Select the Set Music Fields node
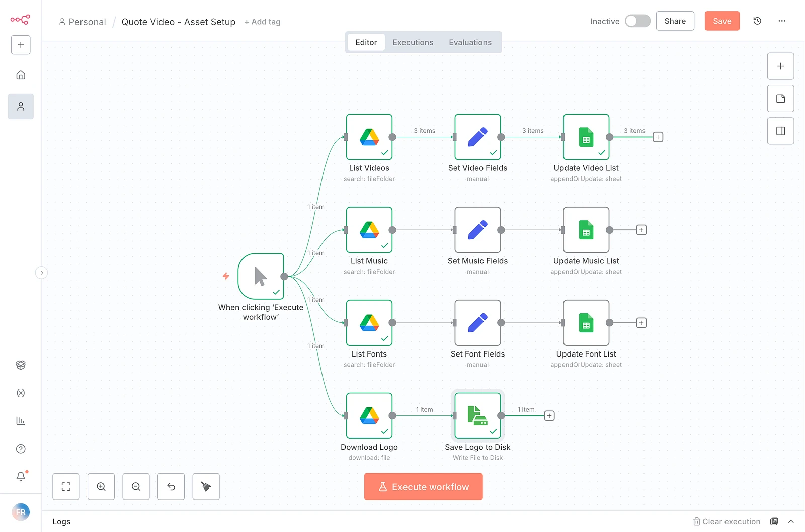The image size is (805, 532). pyautogui.click(x=477, y=230)
